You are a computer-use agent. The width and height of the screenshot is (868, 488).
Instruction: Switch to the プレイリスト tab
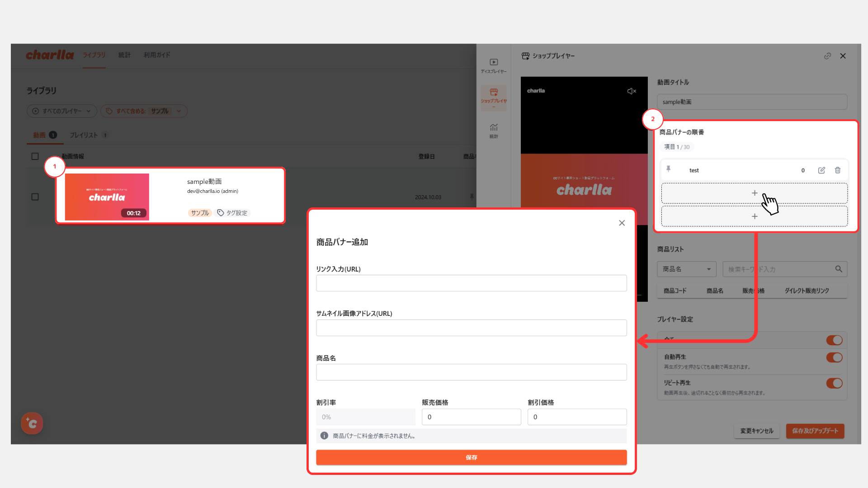pyautogui.click(x=89, y=135)
